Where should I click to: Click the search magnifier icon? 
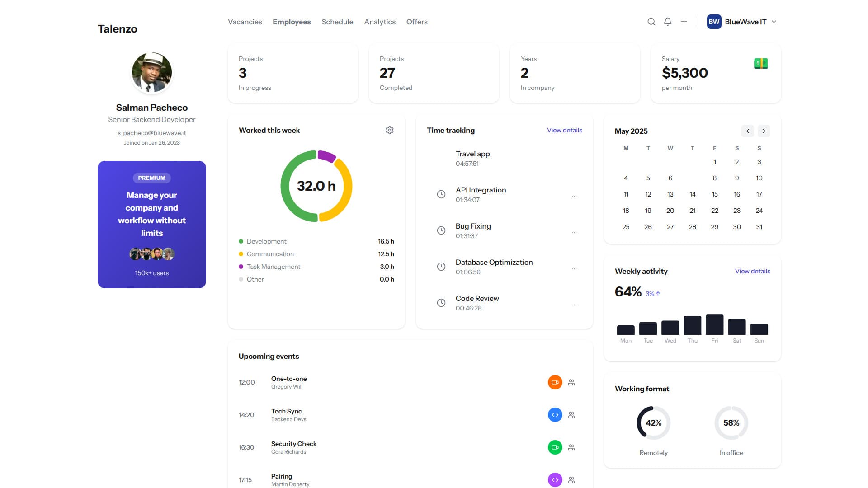(x=651, y=22)
